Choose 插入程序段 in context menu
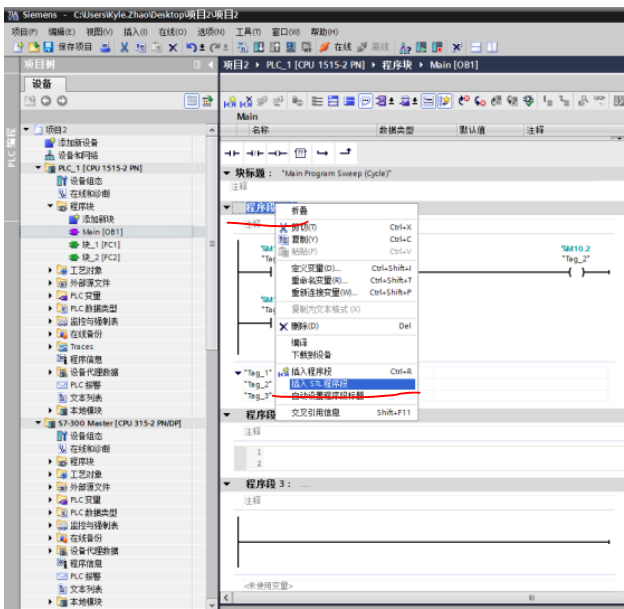Image resolution: width=624 pixels, height=609 pixels. coord(347,371)
